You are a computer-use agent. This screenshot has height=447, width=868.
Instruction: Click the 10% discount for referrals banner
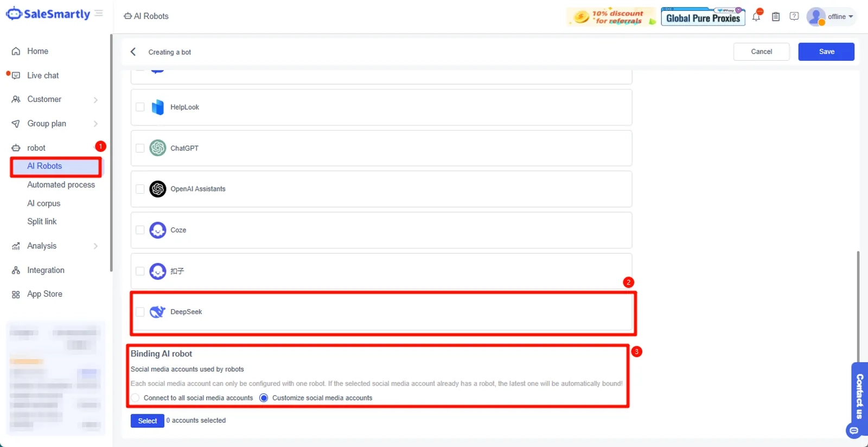coord(611,17)
